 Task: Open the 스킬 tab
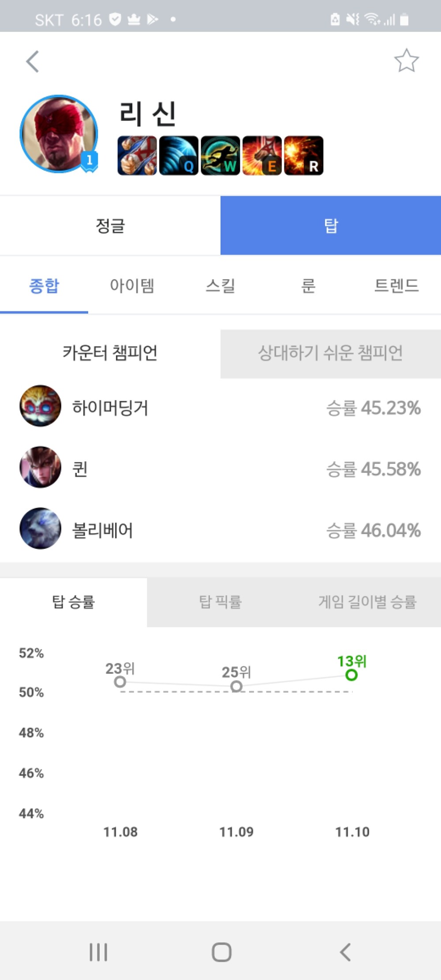pyautogui.click(x=220, y=286)
